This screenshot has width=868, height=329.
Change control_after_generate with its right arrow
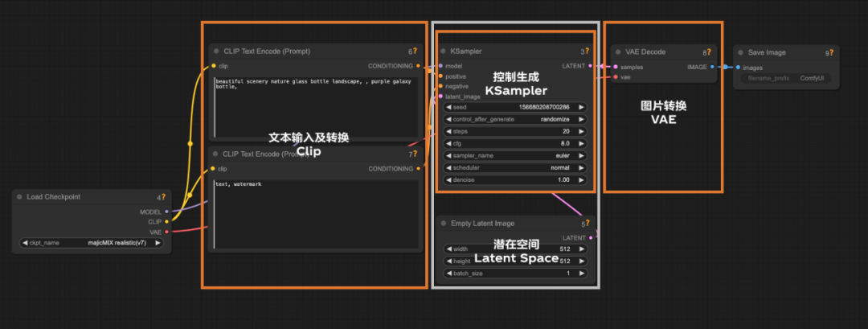pyautogui.click(x=581, y=119)
